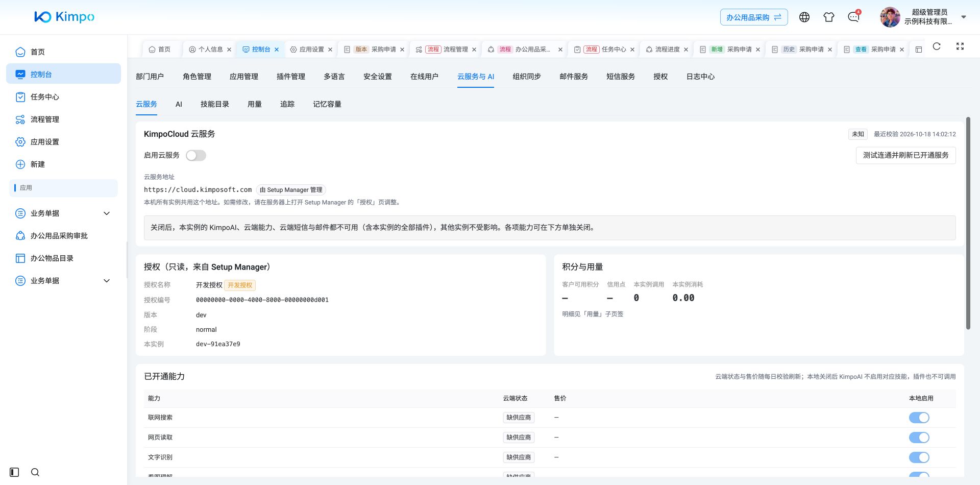
Task: Collapse the sidebar with bottom panel icon
Action: coord(14,472)
